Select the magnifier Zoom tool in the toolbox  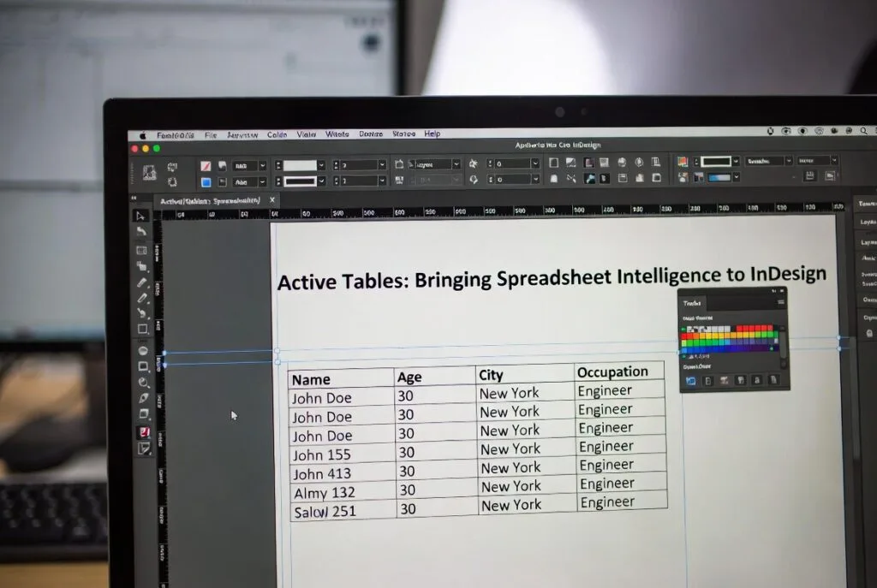click(144, 383)
